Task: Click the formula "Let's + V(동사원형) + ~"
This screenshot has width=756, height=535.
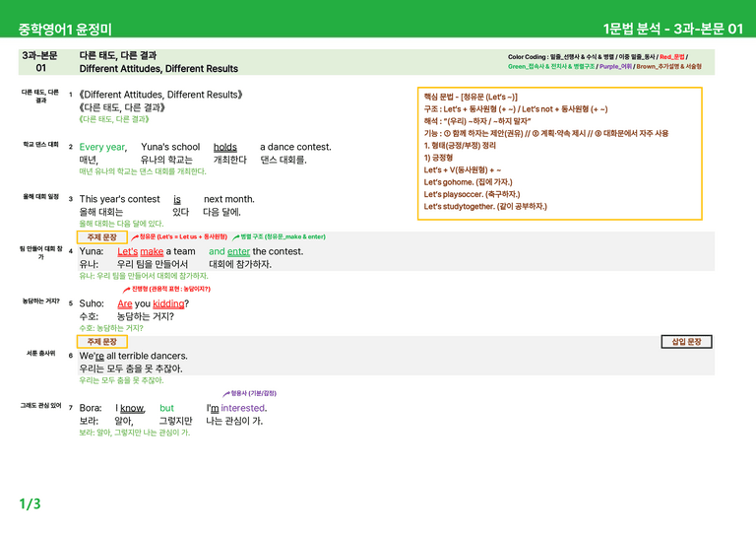Action: click(463, 169)
